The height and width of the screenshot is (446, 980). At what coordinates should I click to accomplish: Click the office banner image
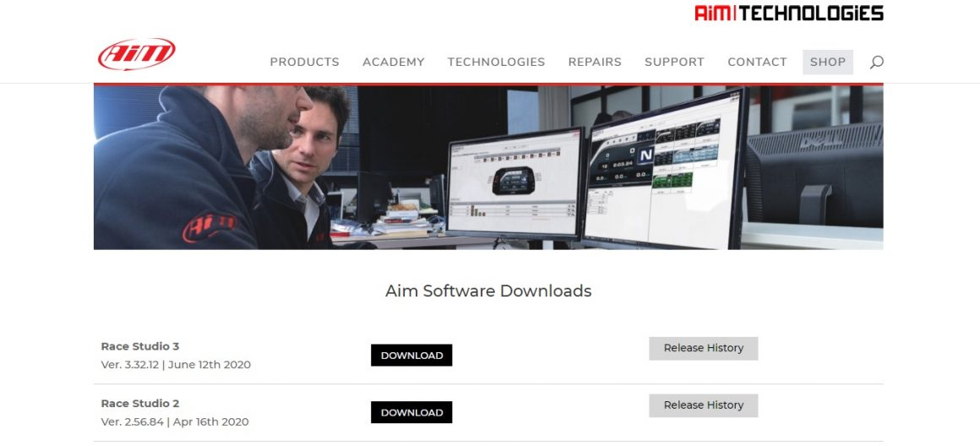(488, 167)
